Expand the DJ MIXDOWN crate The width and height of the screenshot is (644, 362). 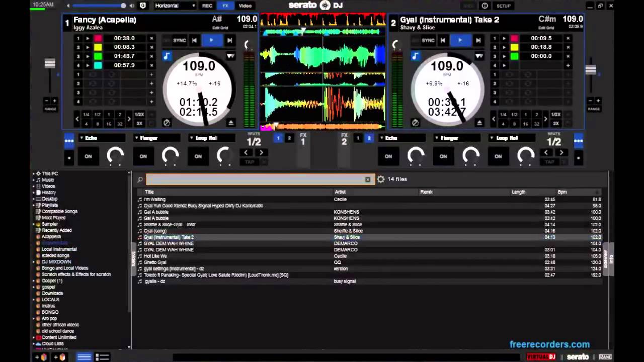click(x=34, y=262)
